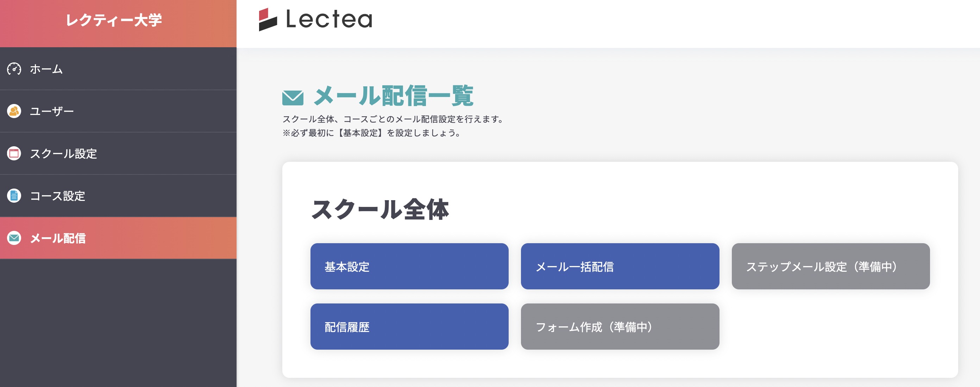Click the ステップメール設定（準備中） button

[830, 266]
